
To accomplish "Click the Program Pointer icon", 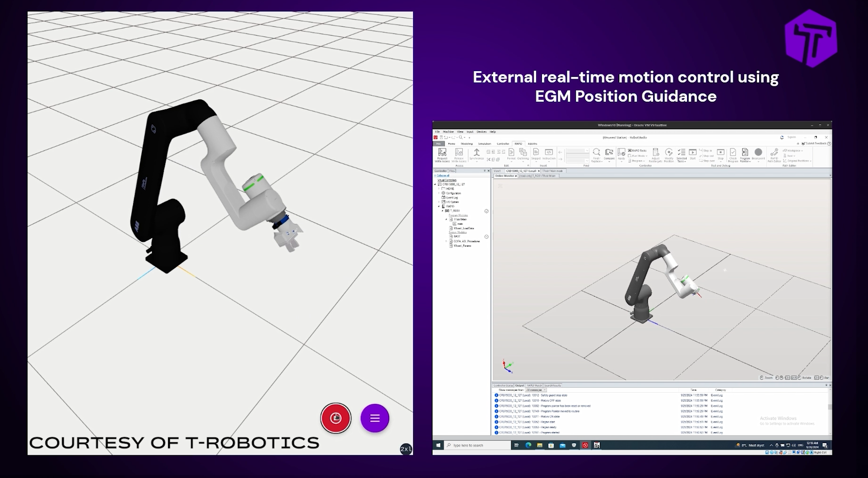I will click(x=745, y=155).
